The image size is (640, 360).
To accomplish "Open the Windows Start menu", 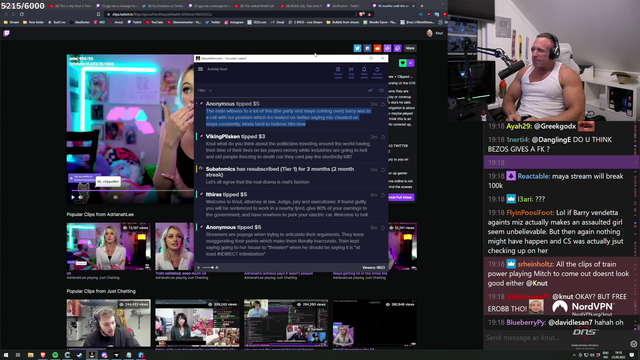I will pos(6,355).
